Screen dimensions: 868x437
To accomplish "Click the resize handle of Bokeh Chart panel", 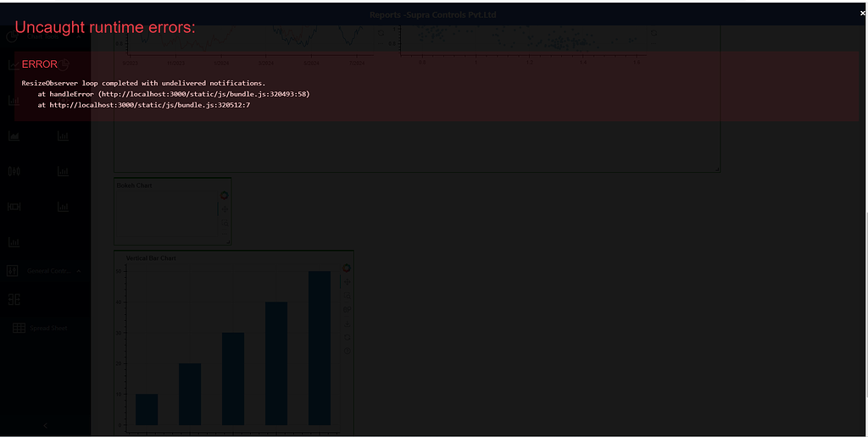I will [x=228, y=242].
